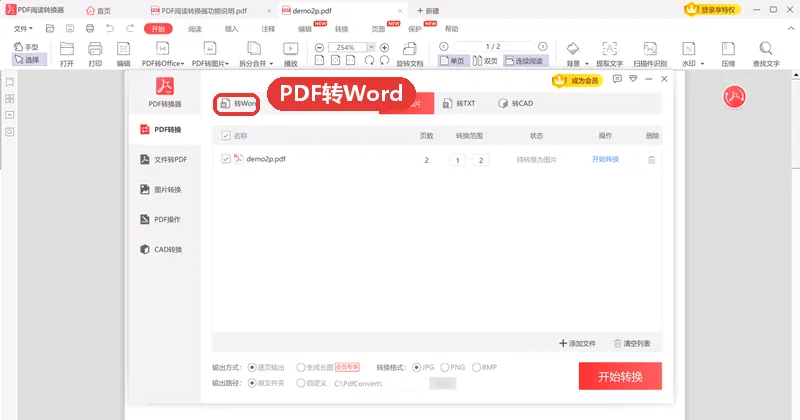This screenshot has width=800, height=420.
Task: Click the 成为会员 membership button
Action: [577, 81]
